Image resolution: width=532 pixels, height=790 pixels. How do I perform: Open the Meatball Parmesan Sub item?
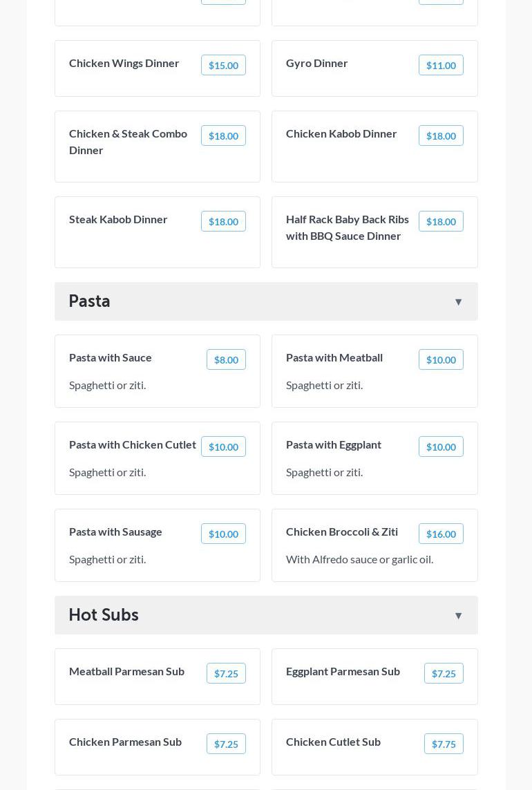click(126, 671)
